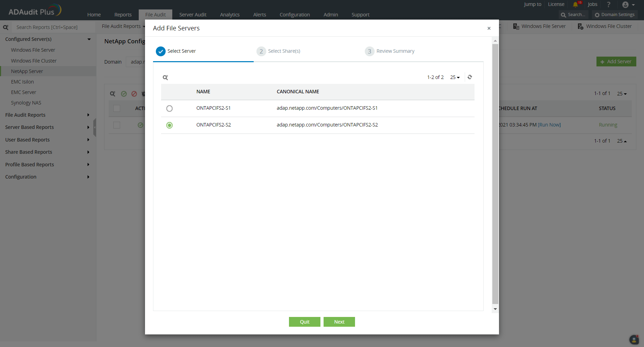Open the top page size 25 dropdown in background
The width and height of the screenshot is (644, 347).
pyautogui.click(x=622, y=94)
